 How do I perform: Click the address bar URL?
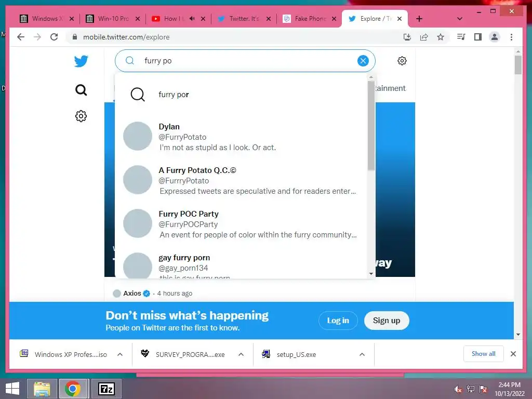click(x=126, y=37)
